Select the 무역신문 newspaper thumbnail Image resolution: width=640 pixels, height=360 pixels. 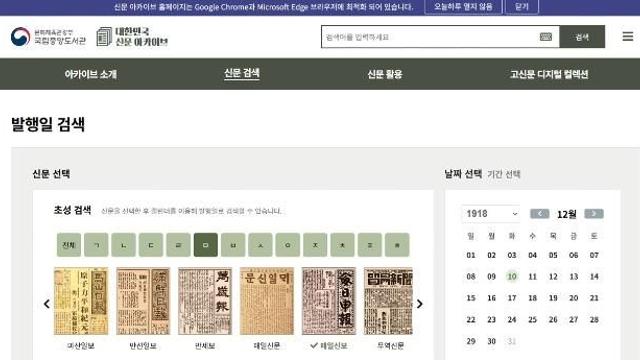pyautogui.click(x=388, y=301)
